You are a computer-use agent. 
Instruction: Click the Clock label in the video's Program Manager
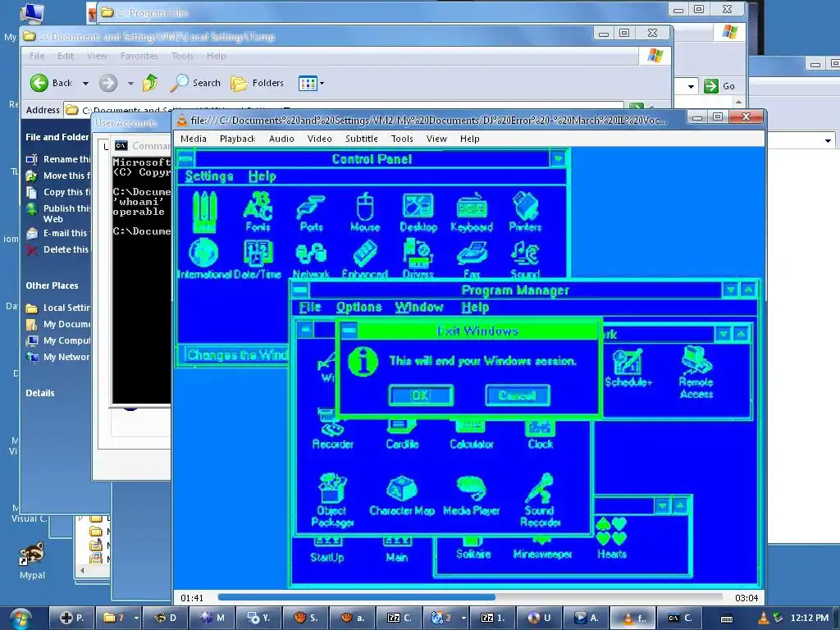click(x=540, y=444)
